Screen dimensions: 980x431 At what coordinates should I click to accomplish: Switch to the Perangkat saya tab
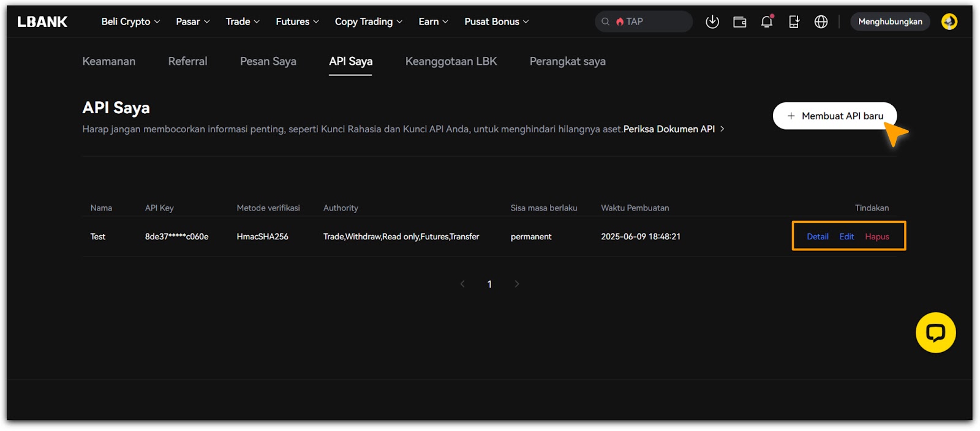567,61
